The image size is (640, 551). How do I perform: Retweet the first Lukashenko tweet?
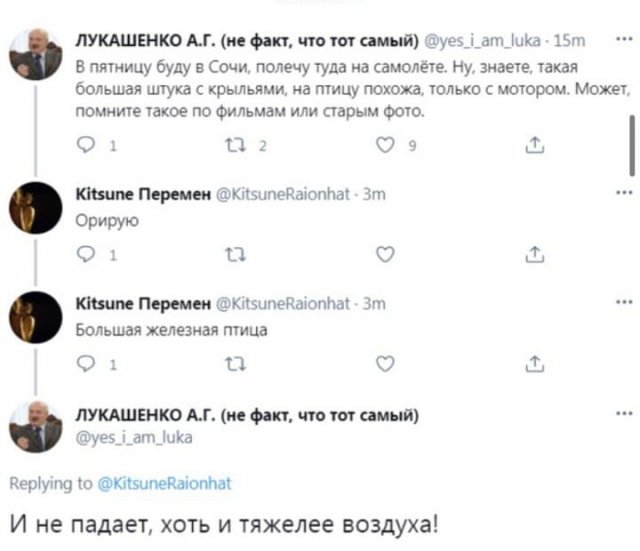tap(240, 146)
